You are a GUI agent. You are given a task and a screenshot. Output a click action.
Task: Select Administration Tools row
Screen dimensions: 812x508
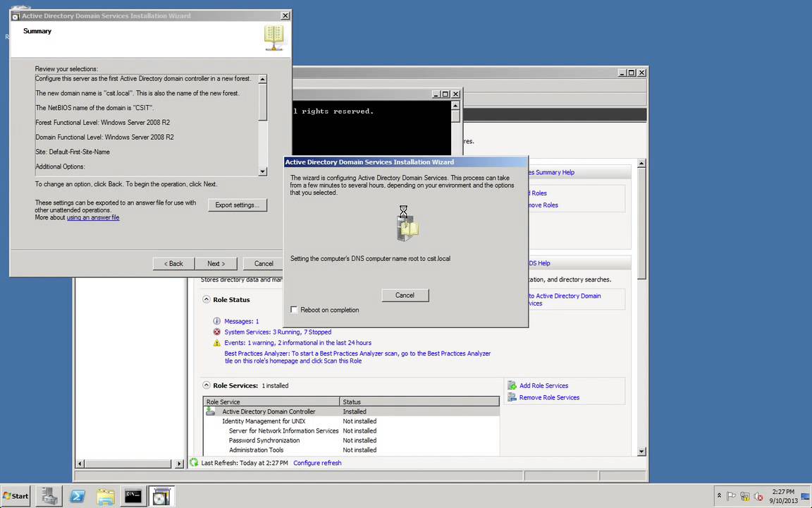click(352, 450)
